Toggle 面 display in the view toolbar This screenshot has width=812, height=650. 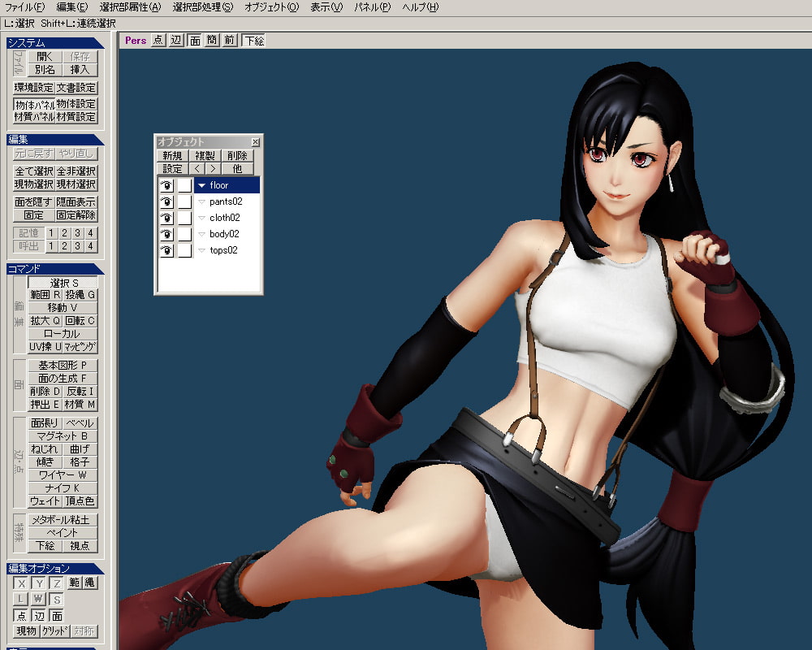coord(195,41)
